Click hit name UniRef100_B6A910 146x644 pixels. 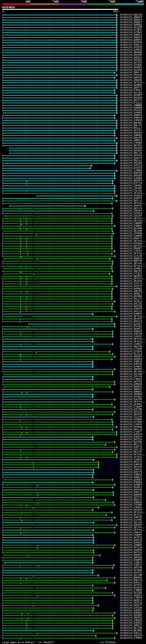pos(131,555)
